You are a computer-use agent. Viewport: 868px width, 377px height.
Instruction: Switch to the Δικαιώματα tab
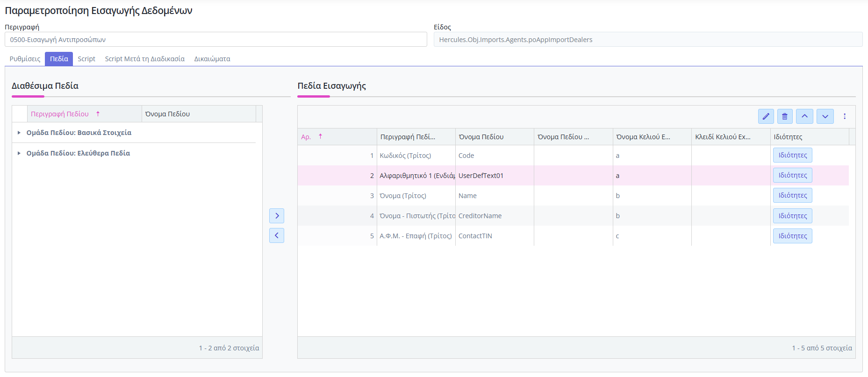212,59
